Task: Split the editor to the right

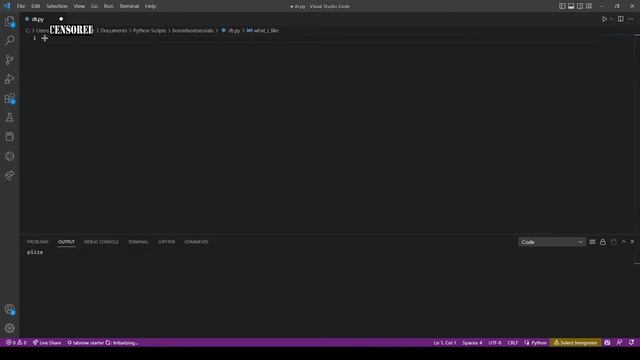Action: pos(620,19)
